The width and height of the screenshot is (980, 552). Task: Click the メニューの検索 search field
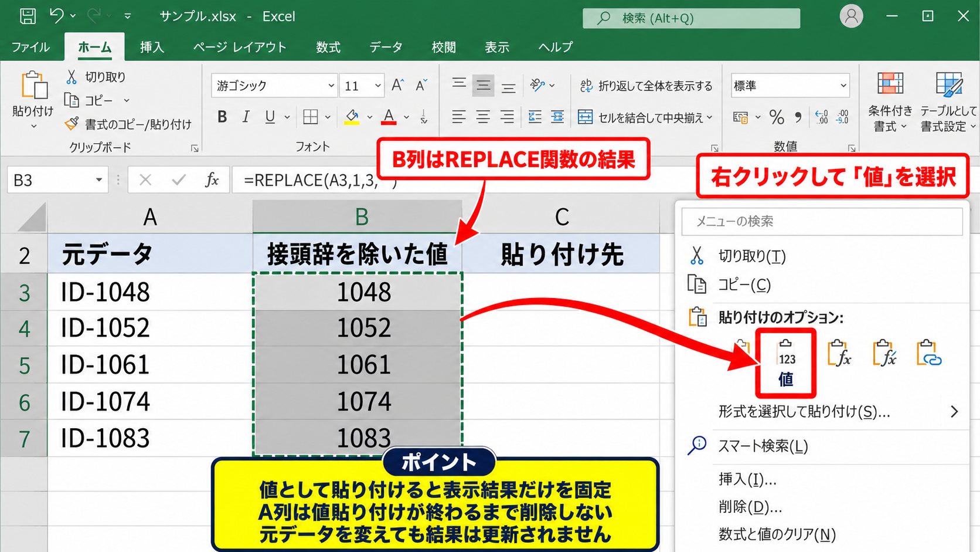click(822, 221)
